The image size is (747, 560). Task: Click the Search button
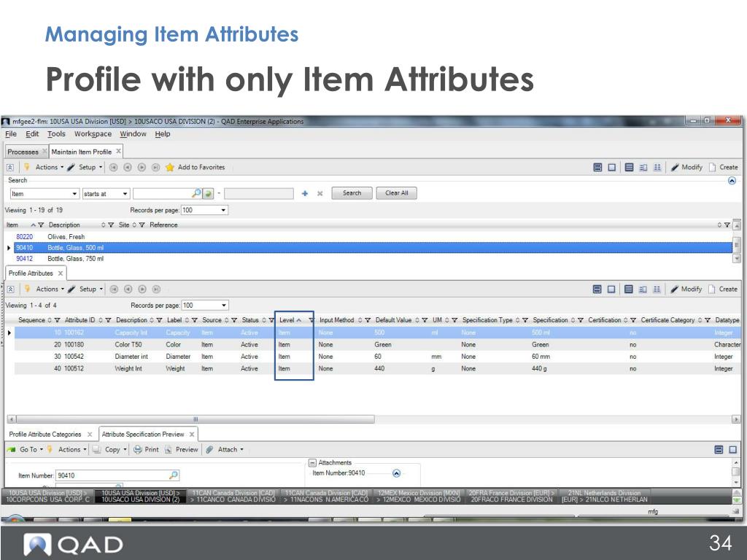tap(352, 192)
